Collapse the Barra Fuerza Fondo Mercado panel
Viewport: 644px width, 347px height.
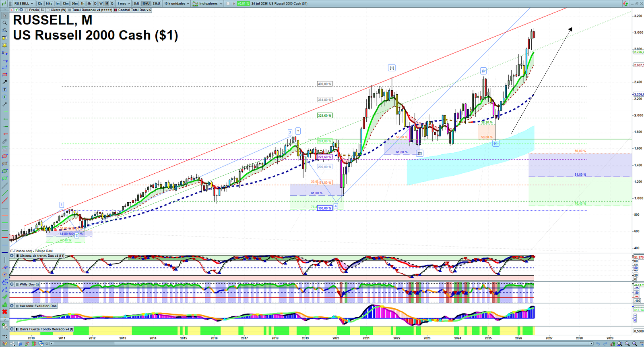[x=12, y=329]
